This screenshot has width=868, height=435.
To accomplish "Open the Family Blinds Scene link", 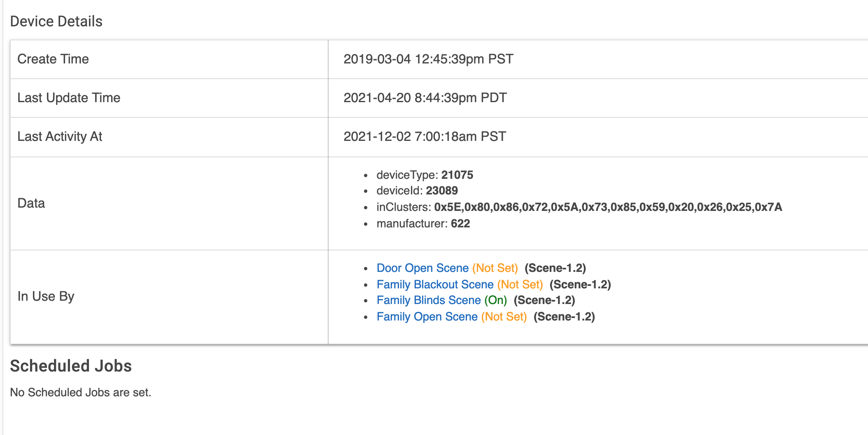I will [429, 300].
